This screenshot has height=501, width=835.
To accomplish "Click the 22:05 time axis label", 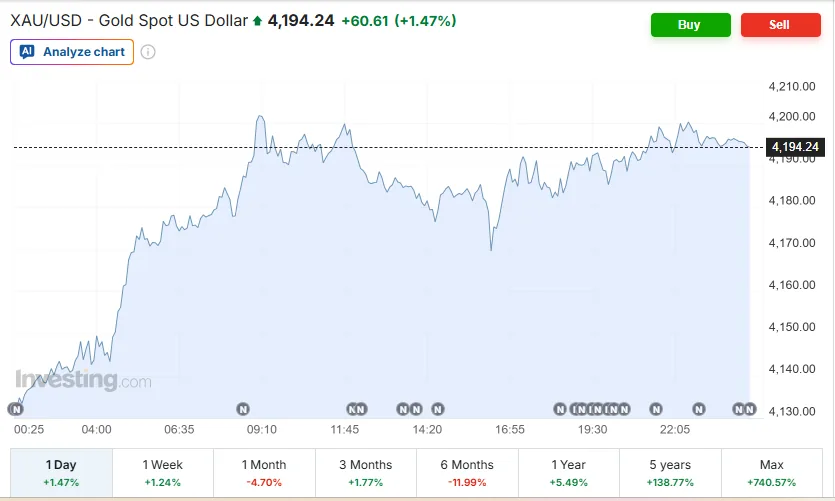I will tap(675, 430).
